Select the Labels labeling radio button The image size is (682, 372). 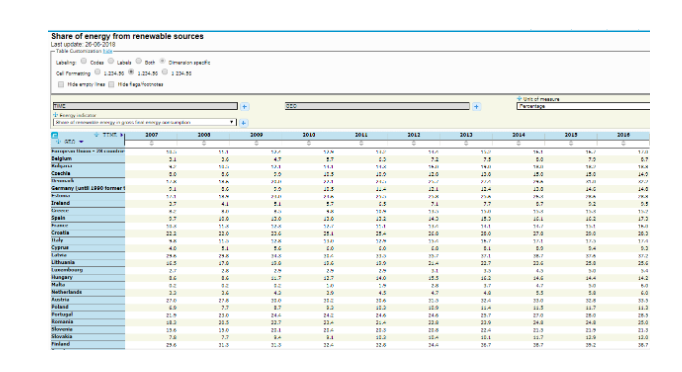(111, 61)
